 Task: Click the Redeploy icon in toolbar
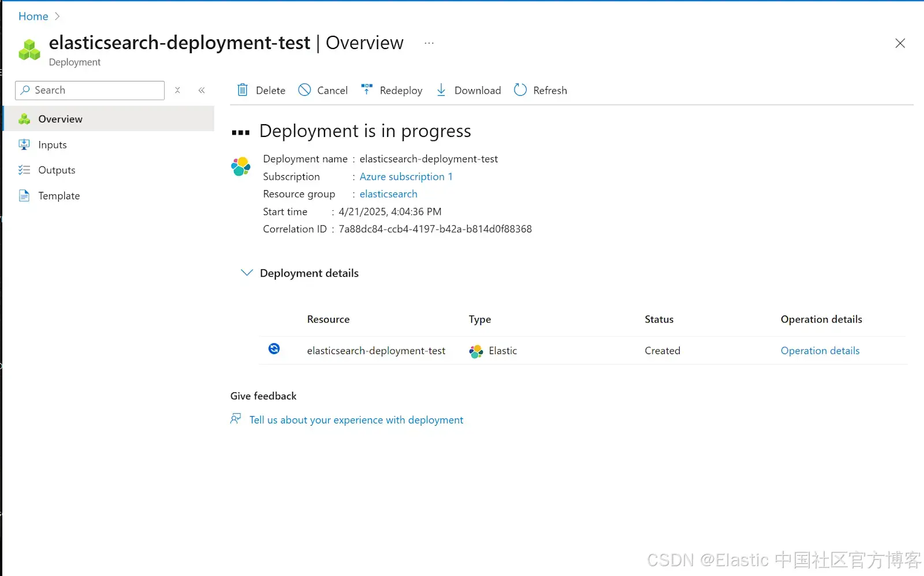click(x=367, y=90)
